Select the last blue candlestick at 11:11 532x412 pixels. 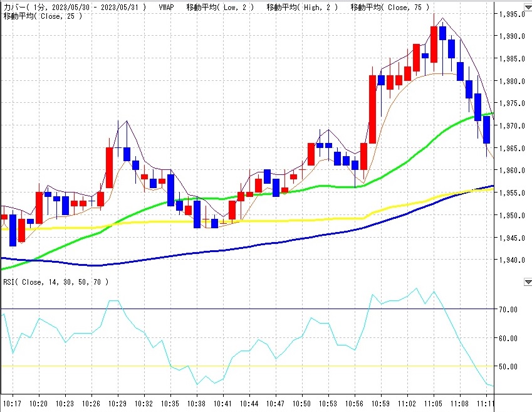(486, 129)
